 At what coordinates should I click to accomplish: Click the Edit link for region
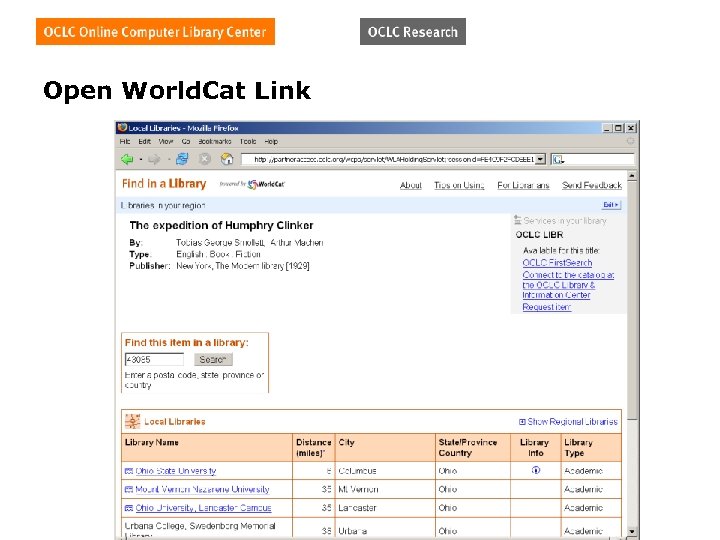coord(611,205)
